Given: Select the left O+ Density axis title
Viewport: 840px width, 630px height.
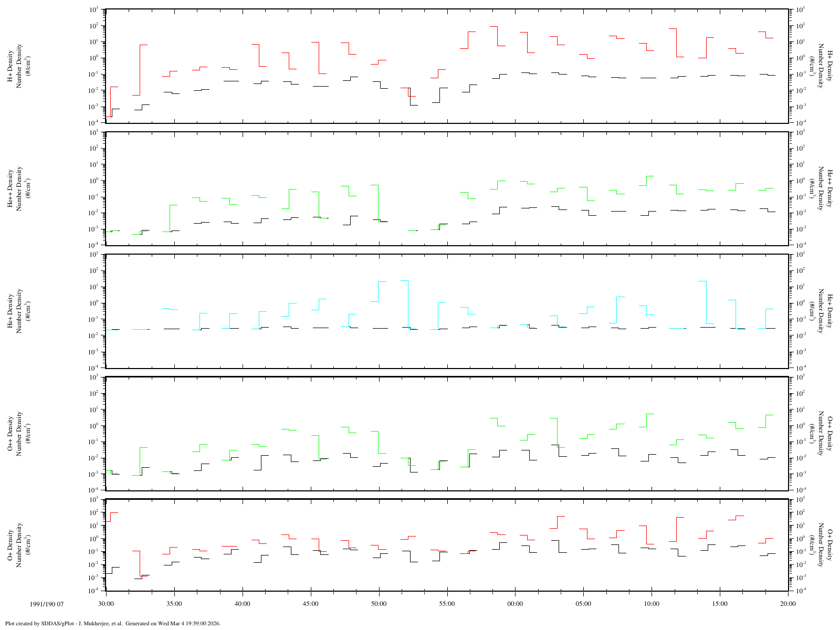Looking at the screenshot, I should click(10, 545).
